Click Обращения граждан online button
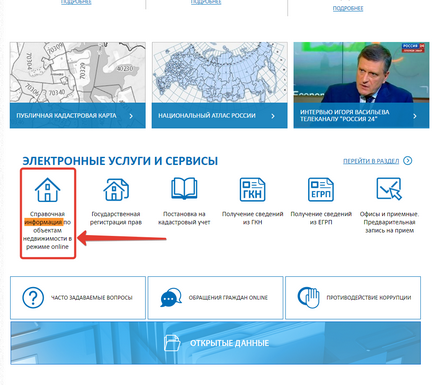Viewport: 434px width, 385px height. coord(215,298)
